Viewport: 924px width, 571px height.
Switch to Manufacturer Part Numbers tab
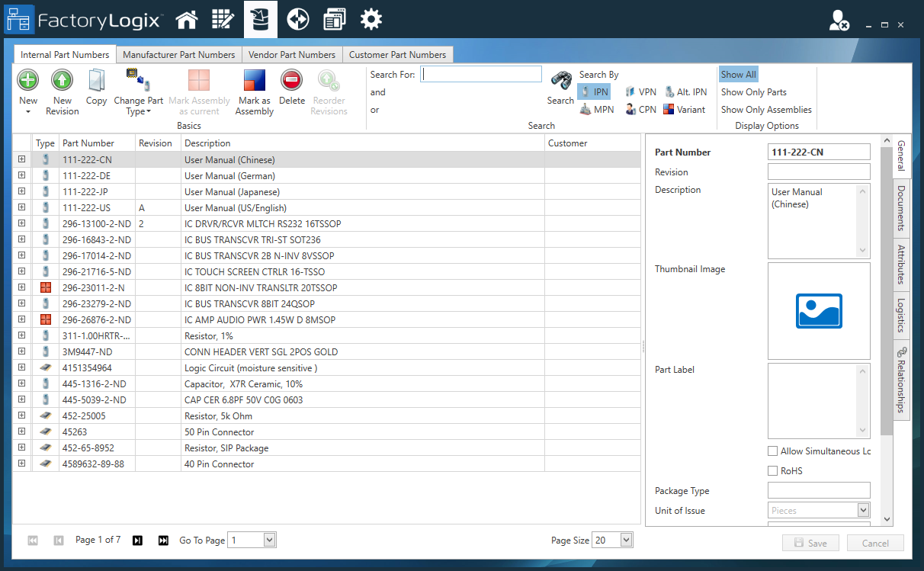point(178,55)
